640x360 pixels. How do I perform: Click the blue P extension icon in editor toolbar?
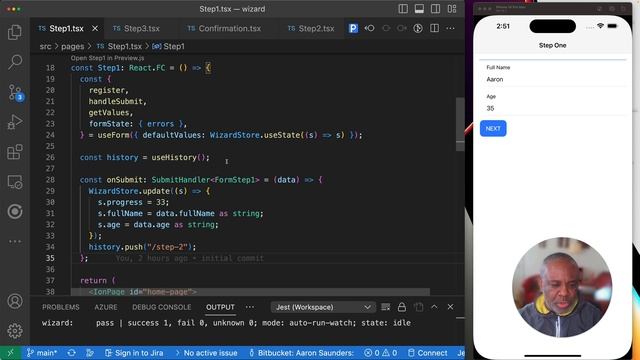353,28
